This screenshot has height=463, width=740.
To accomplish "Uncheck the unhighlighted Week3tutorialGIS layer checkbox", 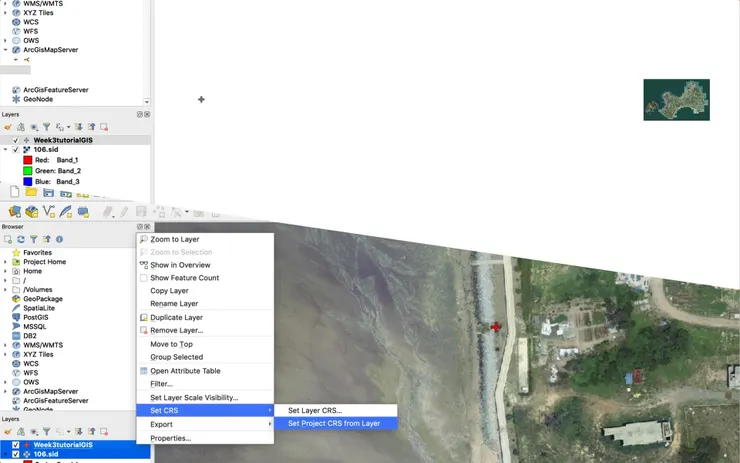I will pos(16,140).
